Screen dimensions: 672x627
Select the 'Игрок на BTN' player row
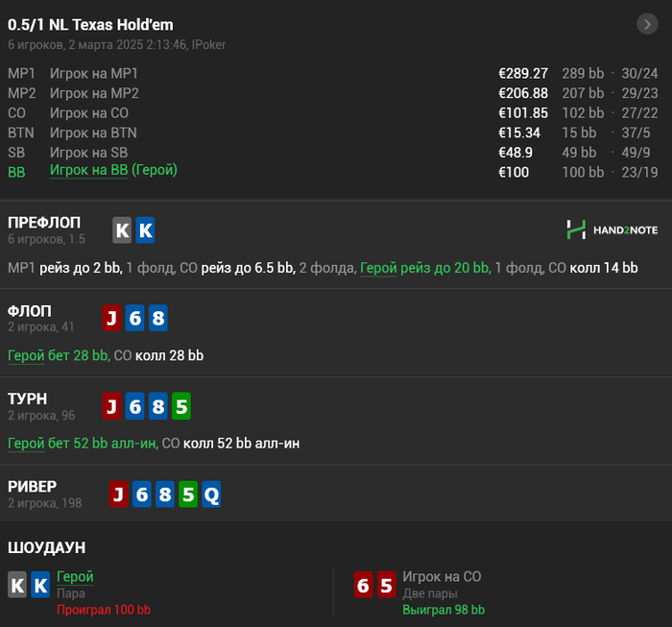tap(332, 133)
